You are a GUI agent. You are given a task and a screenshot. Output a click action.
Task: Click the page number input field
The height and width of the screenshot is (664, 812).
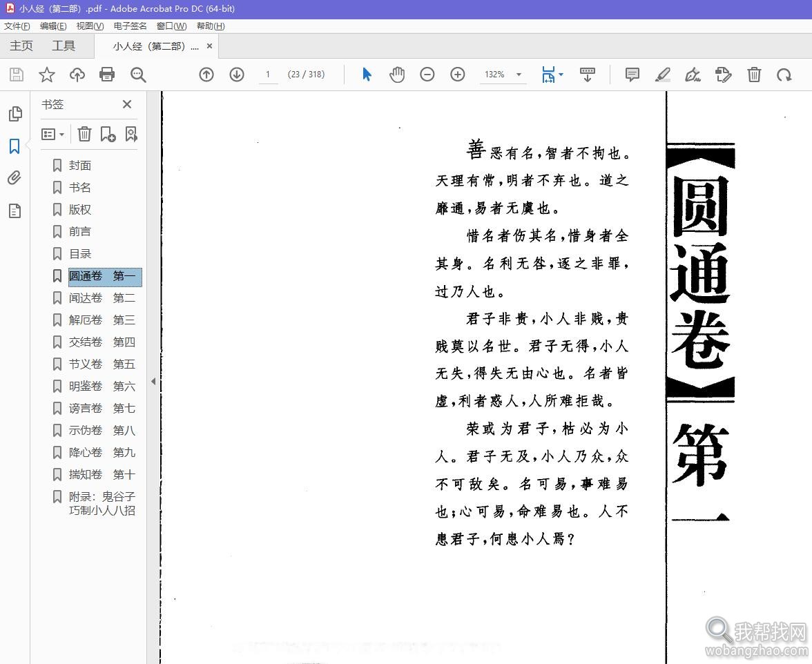(x=268, y=75)
